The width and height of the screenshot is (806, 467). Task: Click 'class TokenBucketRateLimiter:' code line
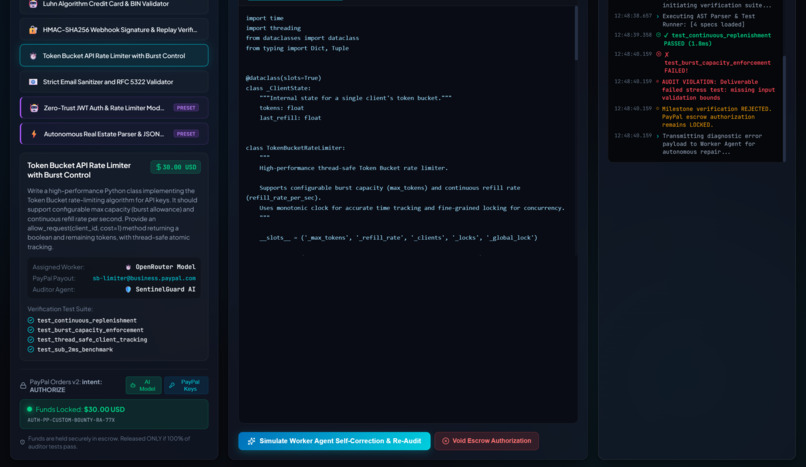[x=295, y=148]
